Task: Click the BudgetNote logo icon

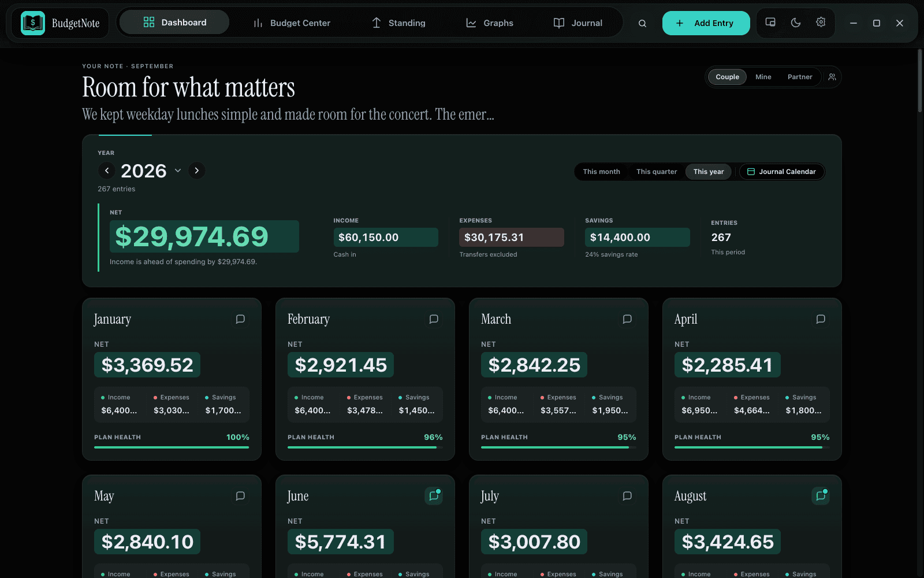Action: (33, 23)
